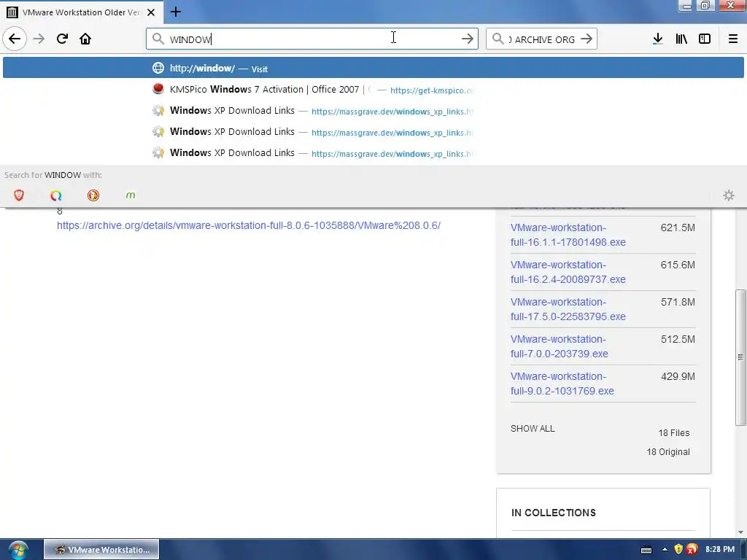This screenshot has height=560, width=747.
Task: Click the IN COLLECTIONS heading
Action: [554, 513]
